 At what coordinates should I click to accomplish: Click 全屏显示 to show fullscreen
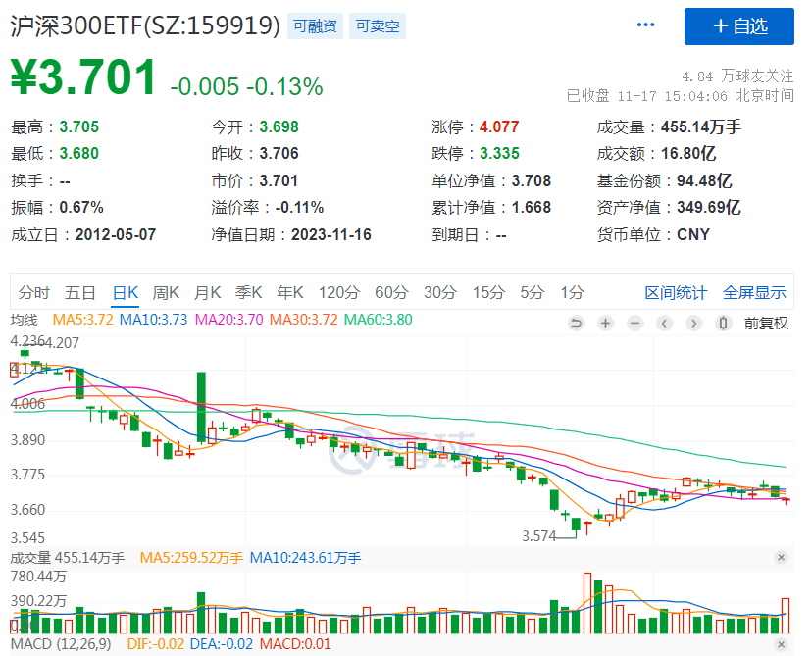(x=754, y=292)
